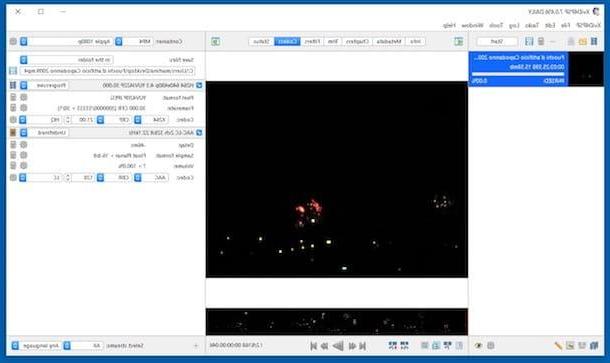This screenshot has width=610, height=363.
Task: Click the output file path field
Action: pyautogui.click(x=107, y=71)
